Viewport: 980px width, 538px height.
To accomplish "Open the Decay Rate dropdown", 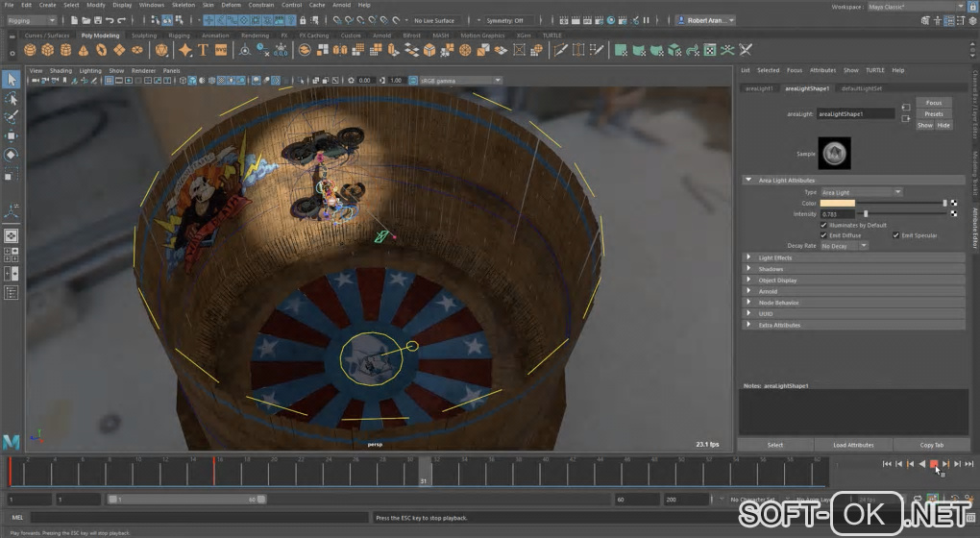I will (x=844, y=246).
